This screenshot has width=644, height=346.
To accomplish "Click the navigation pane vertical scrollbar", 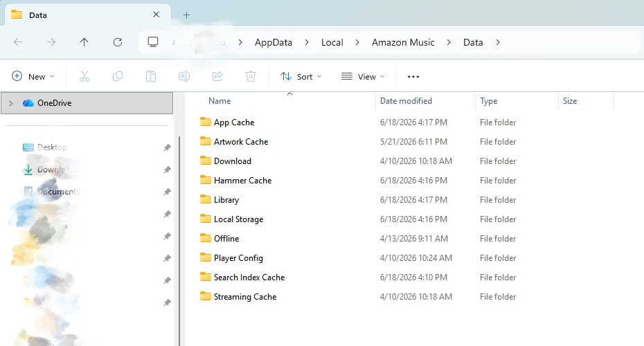I will (179, 241).
